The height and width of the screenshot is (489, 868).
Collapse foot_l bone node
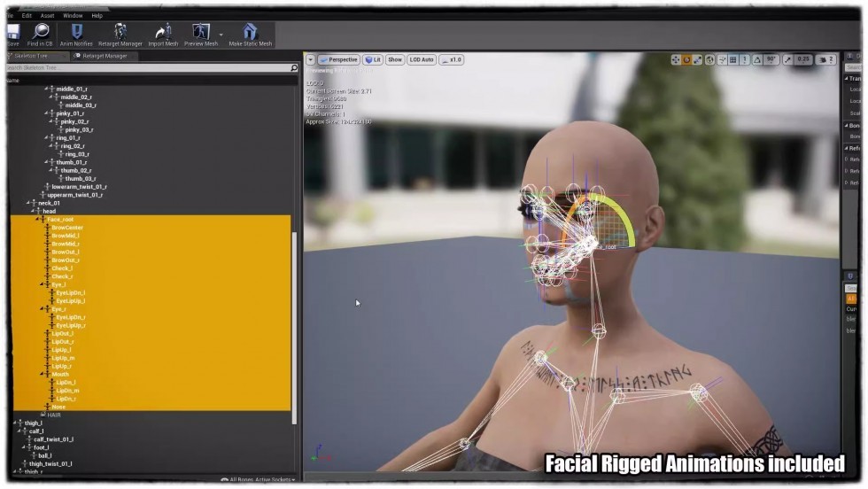[x=24, y=447]
